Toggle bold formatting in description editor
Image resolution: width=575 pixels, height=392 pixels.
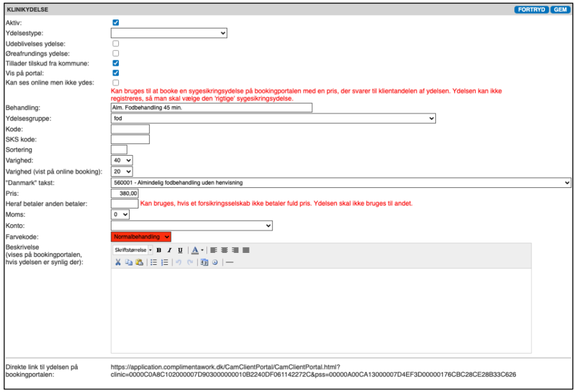[x=159, y=250]
